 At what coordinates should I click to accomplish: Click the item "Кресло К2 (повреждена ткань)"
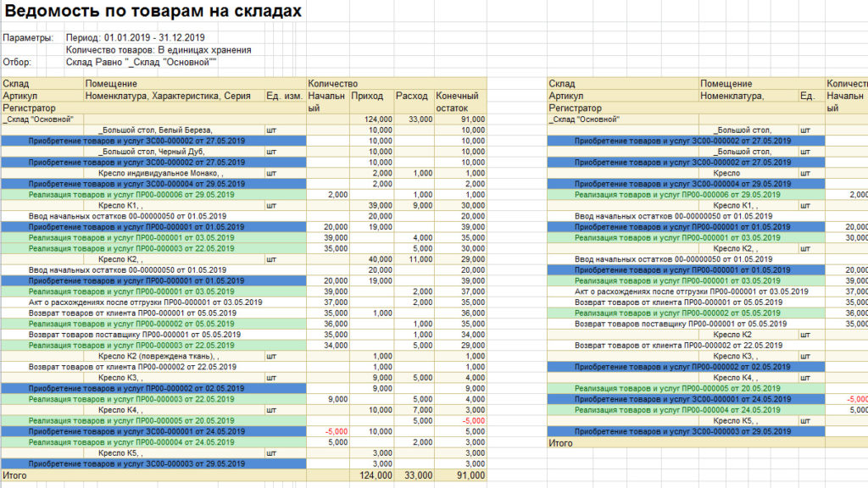(159, 356)
